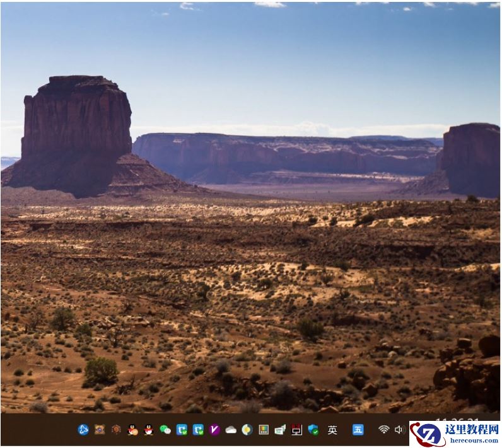The width and height of the screenshot is (502, 448).
Task: Switch the 英 input language indicator
Action: tap(332, 430)
